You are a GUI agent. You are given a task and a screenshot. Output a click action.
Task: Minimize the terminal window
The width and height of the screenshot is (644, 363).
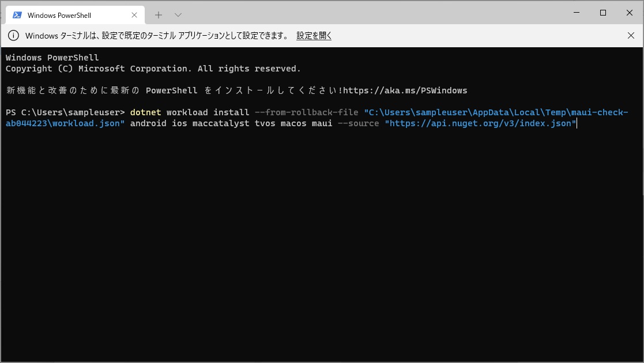[x=577, y=13]
